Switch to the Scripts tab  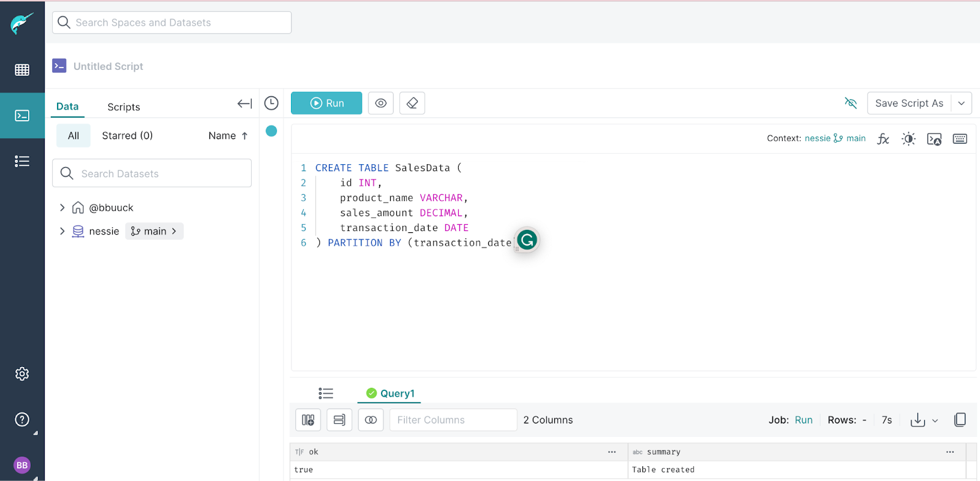124,107
